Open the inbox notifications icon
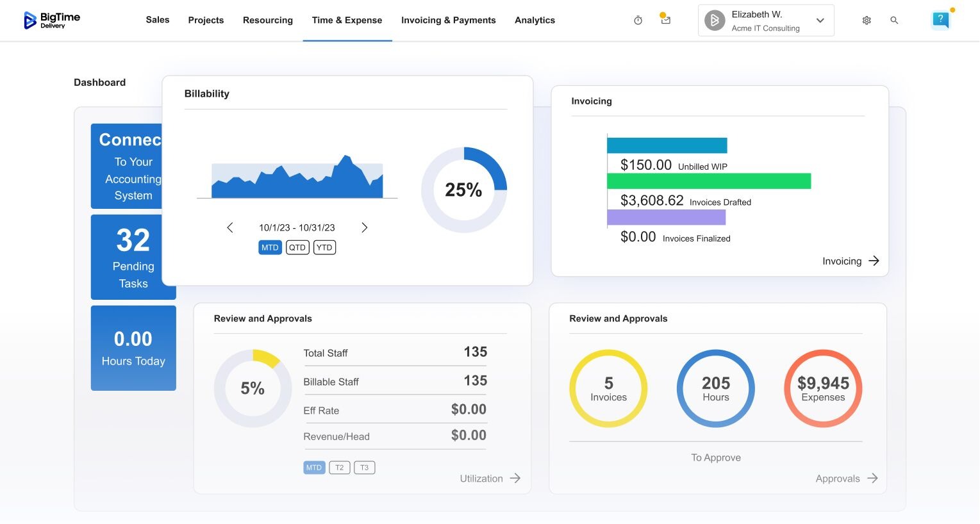This screenshot has height=524, width=980. tap(665, 20)
